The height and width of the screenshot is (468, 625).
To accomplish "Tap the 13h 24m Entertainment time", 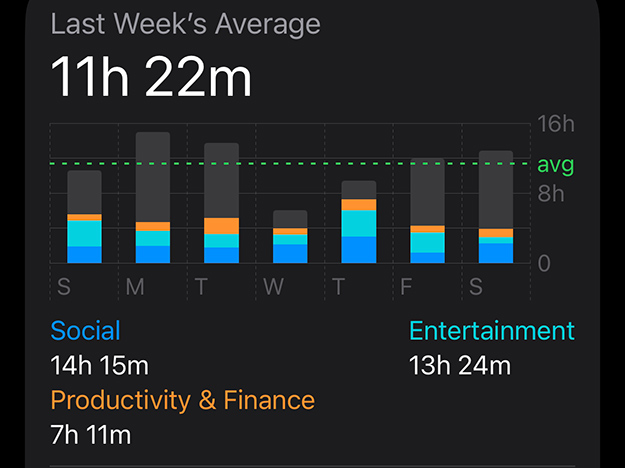I will coord(460,365).
